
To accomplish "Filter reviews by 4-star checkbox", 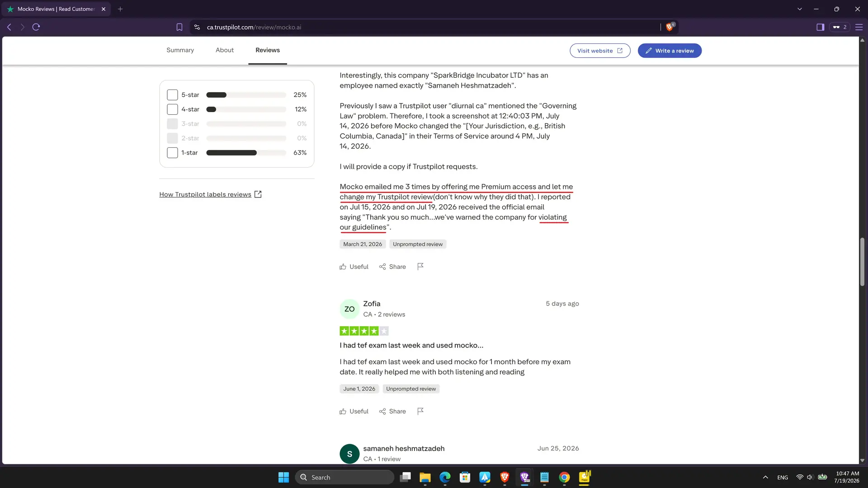I will (172, 109).
